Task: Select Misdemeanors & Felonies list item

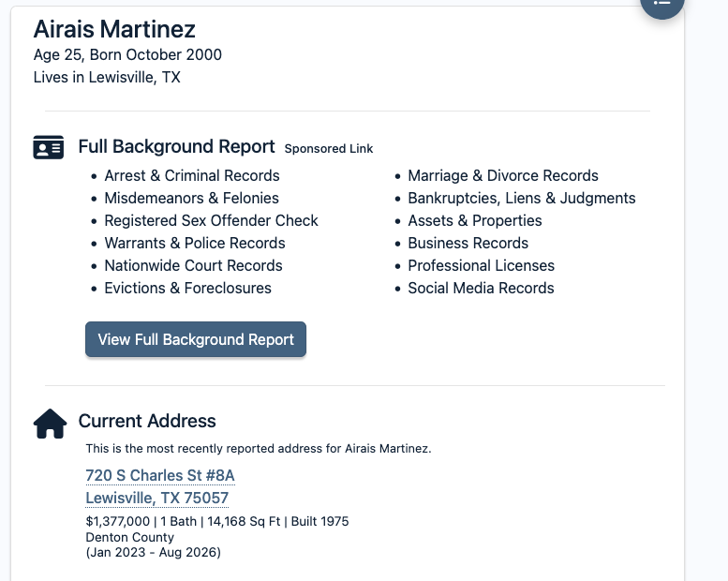Action: tap(191, 199)
